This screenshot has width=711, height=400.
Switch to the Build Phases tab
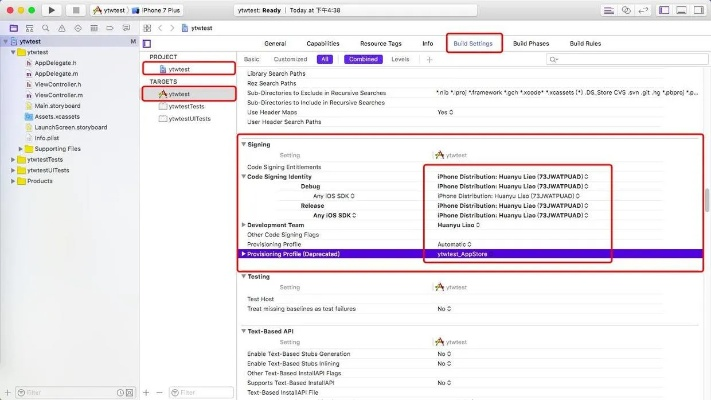click(x=530, y=44)
